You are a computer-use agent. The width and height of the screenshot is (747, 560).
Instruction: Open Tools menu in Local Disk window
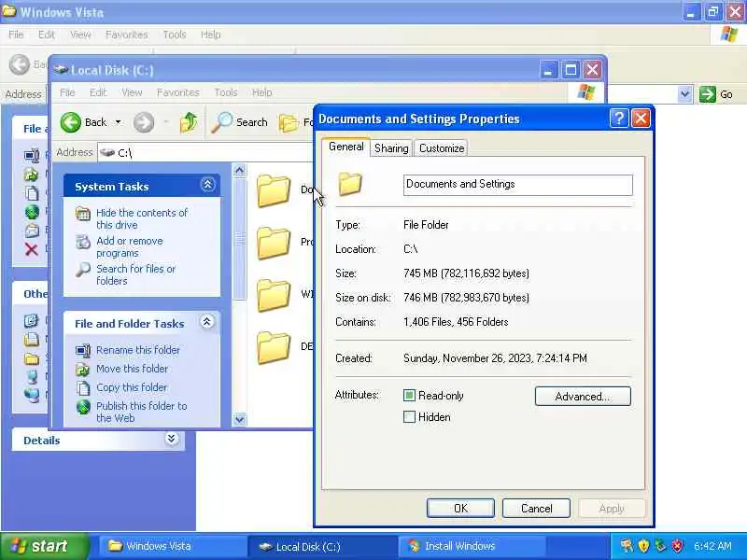click(226, 92)
